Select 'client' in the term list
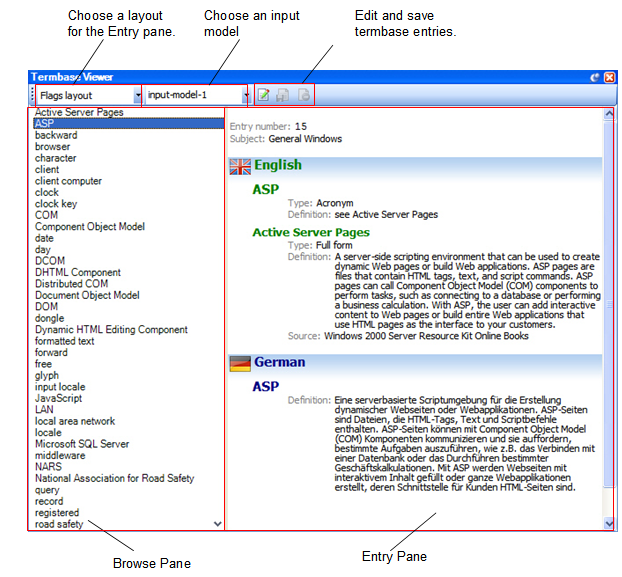The width and height of the screenshot is (622, 577). click(47, 170)
